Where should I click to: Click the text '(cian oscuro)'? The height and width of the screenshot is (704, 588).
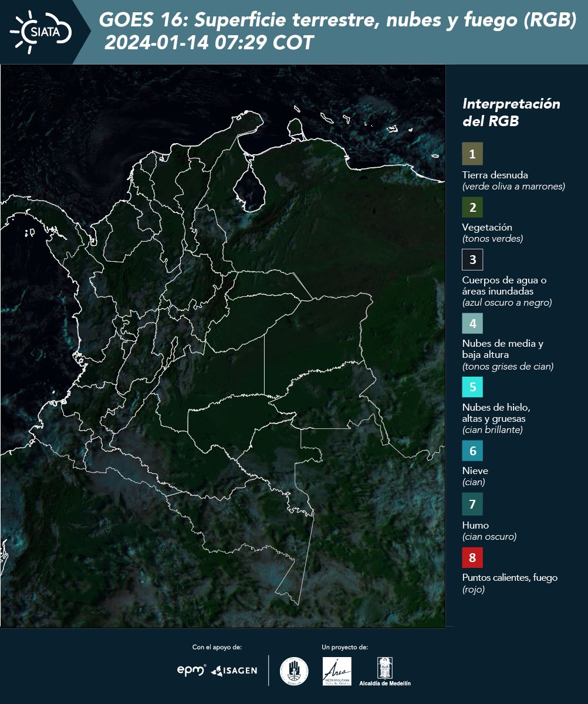489,537
